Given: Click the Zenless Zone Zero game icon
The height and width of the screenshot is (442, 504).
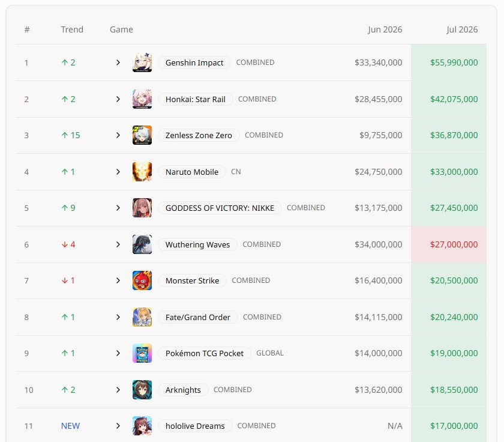Looking at the screenshot, I should click(142, 135).
